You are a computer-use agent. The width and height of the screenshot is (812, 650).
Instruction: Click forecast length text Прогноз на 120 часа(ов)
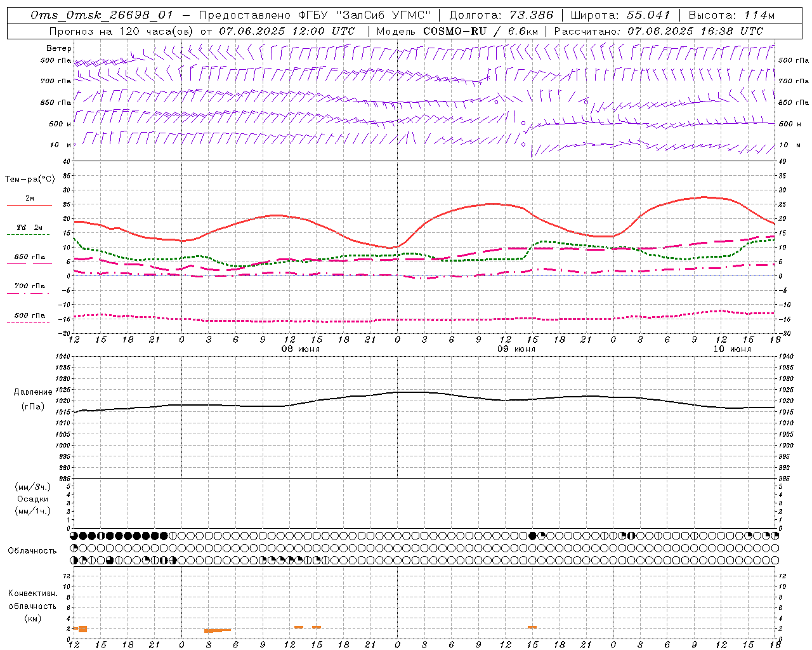122,31
